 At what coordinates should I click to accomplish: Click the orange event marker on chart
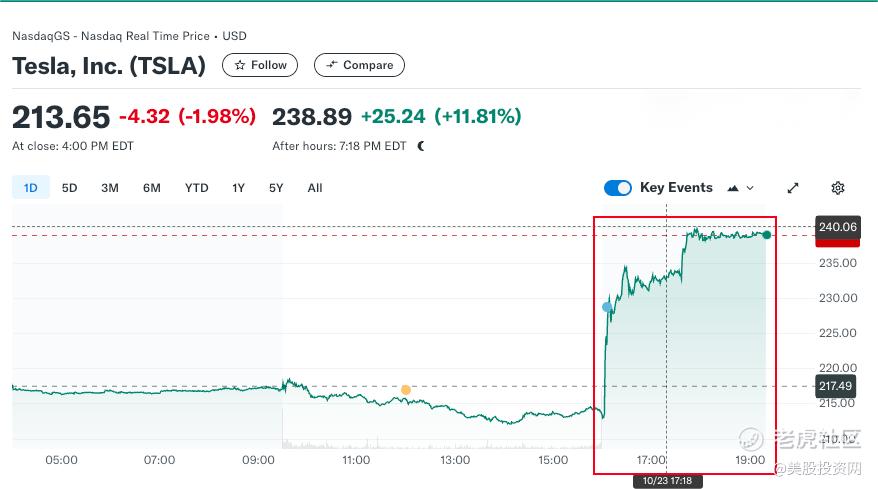405,390
